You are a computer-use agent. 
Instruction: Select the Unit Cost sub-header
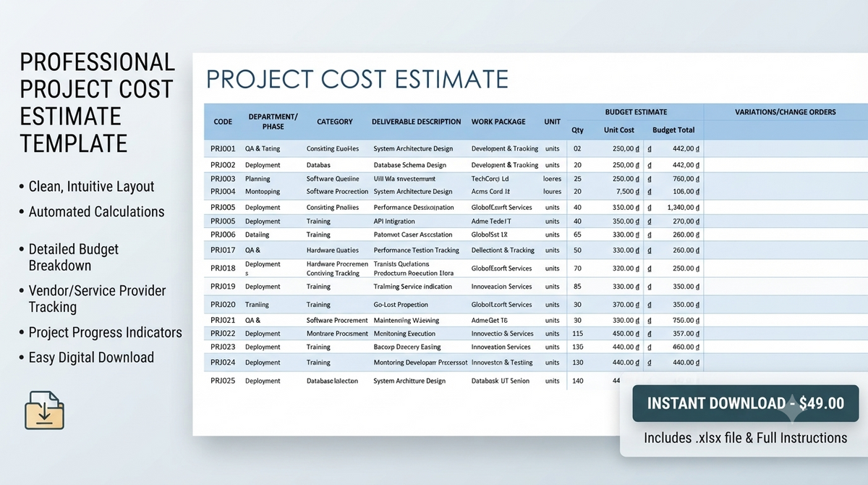pos(619,130)
